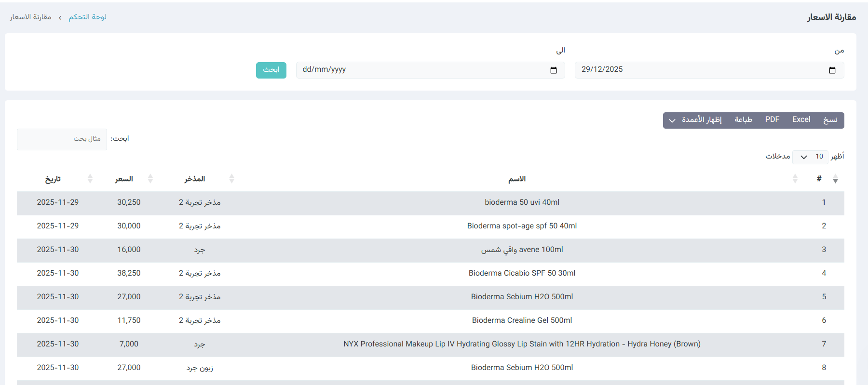Select Bioderma Sebium H2O 500ml in row 8
The width and height of the screenshot is (868, 385).
coord(522,368)
